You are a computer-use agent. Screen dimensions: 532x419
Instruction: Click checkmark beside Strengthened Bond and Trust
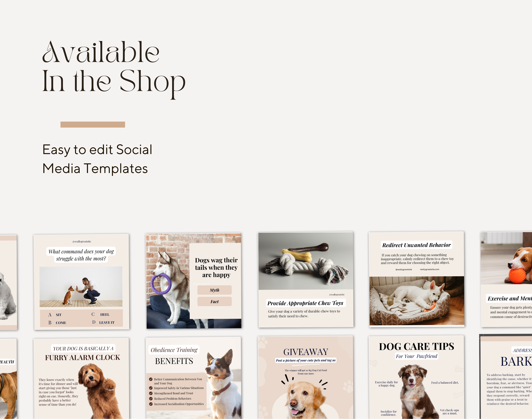coord(151,393)
